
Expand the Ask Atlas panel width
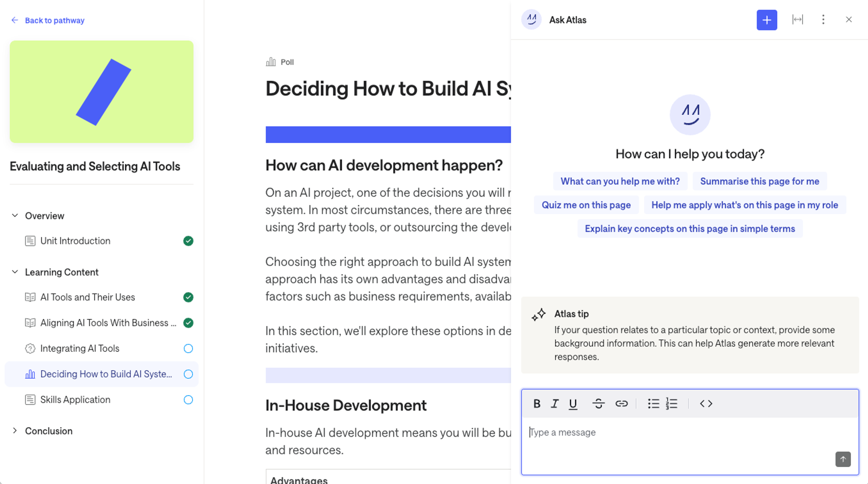(797, 20)
